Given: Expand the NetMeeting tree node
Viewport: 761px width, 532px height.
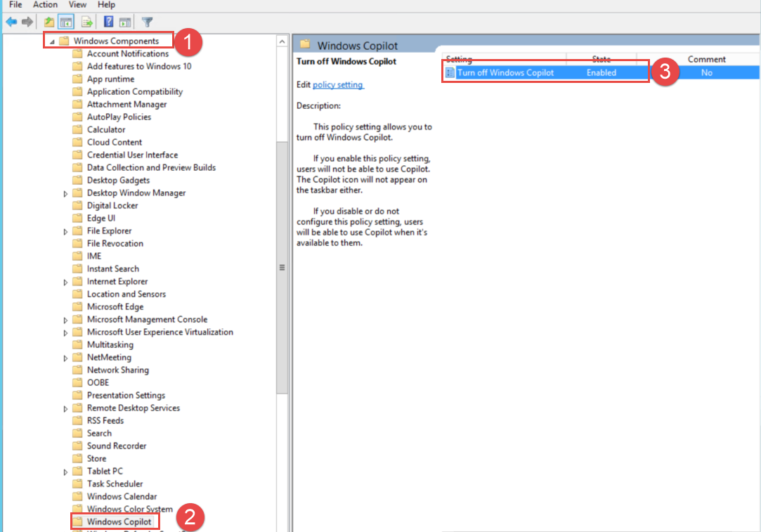Looking at the screenshot, I should point(65,358).
